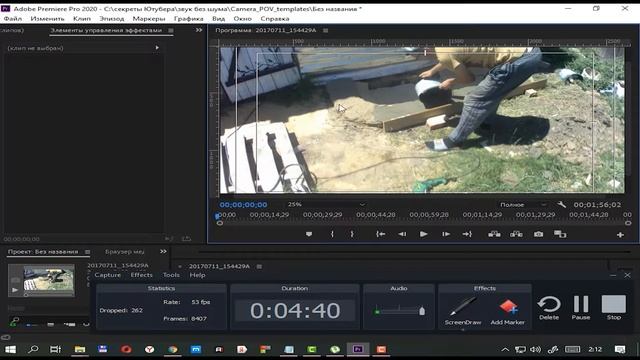Screen dimensions: 640x360
Task: Click the Dropped: 262 statistic
Action: click(x=121, y=311)
